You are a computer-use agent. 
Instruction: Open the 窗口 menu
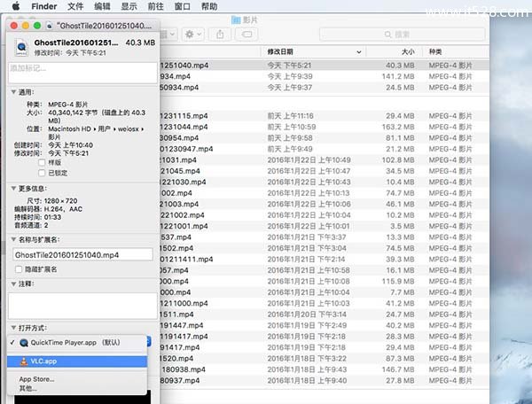[182, 6]
